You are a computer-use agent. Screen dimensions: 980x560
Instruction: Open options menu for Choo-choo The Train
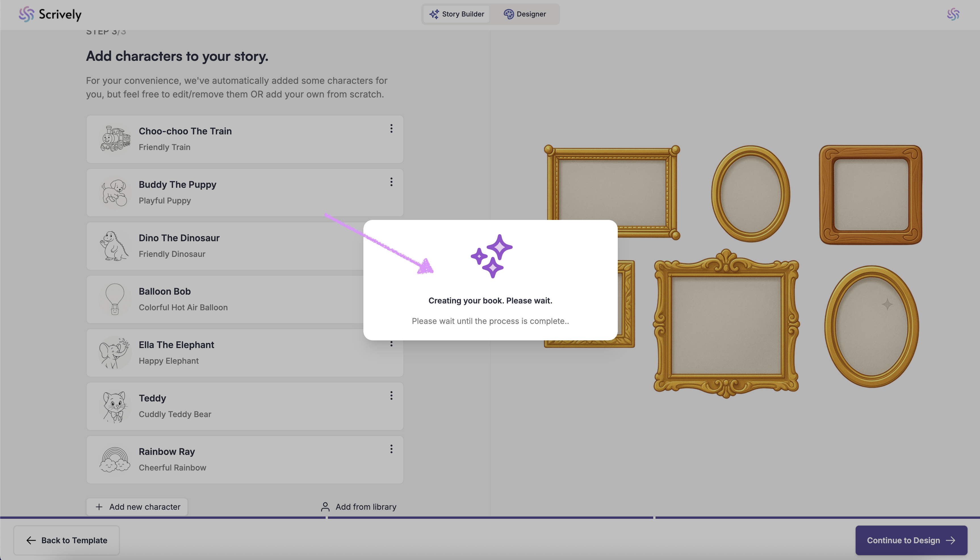[x=391, y=128]
